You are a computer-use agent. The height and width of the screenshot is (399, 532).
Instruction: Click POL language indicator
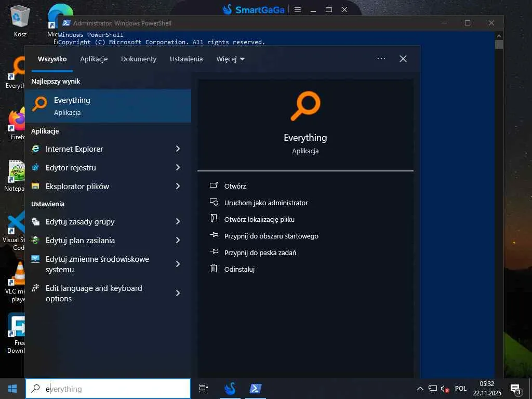[461, 389]
